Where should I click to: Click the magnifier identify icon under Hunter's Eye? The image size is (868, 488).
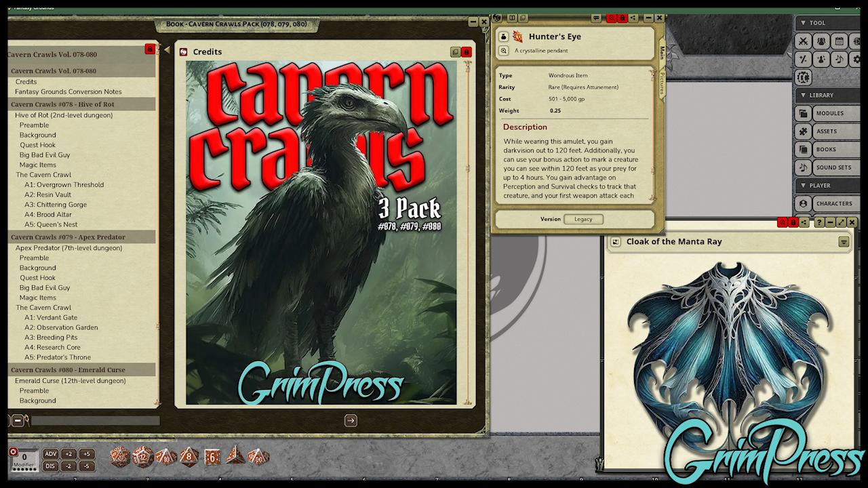click(x=503, y=51)
